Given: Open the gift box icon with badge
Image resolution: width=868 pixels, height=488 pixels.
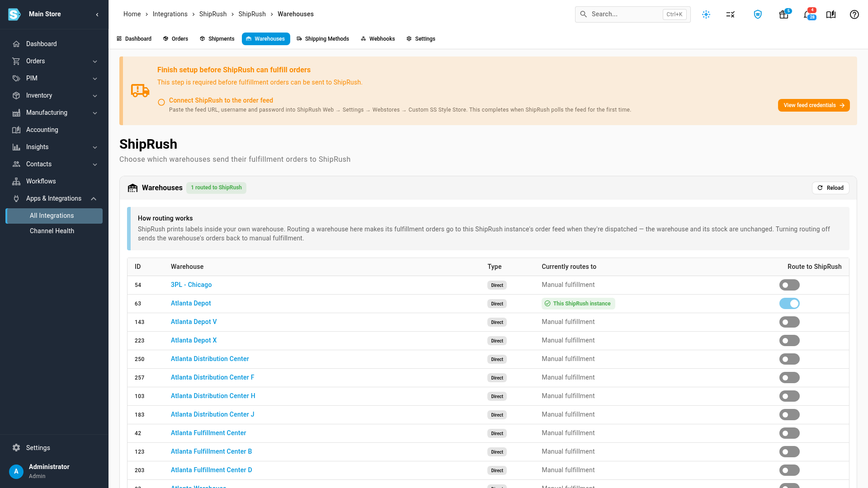Looking at the screenshot, I should (x=784, y=14).
